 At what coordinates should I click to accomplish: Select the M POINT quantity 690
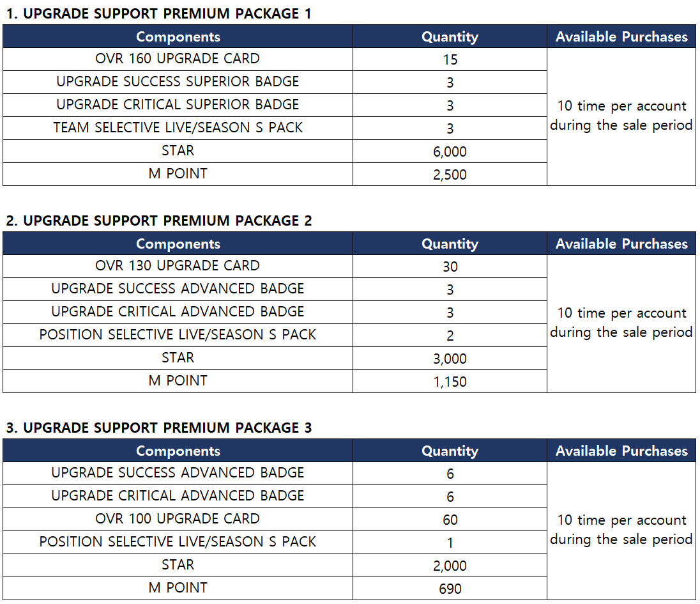pos(450,589)
